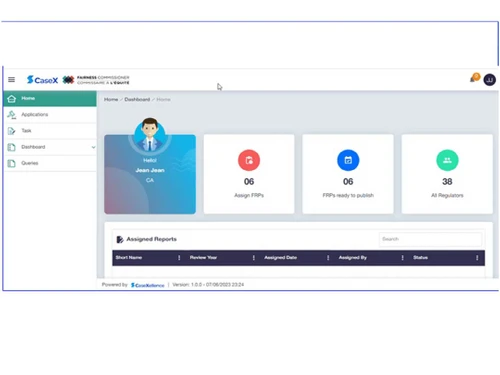Open Review Year column options menu
This screenshot has height=375, width=500.
tap(254, 258)
